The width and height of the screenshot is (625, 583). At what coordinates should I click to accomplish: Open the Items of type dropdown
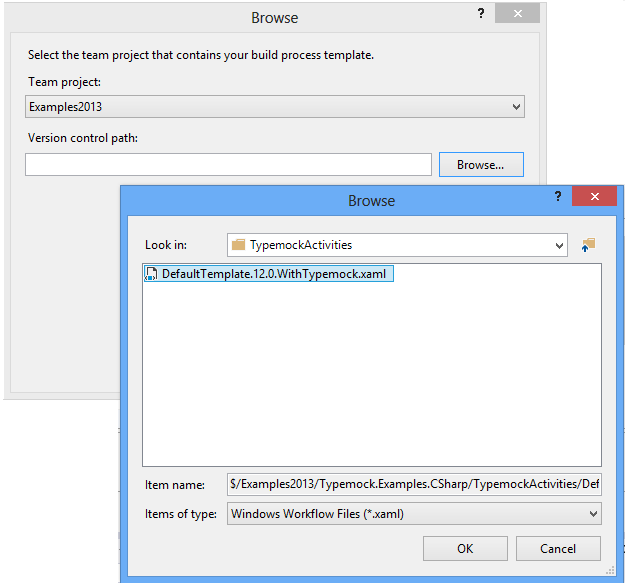pyautogui.click(x=593, y=514)
